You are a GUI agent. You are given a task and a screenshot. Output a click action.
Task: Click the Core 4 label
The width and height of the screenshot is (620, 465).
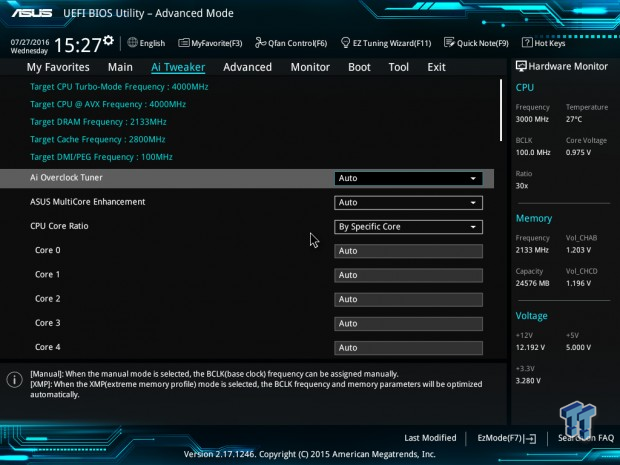pyautogui.click(x=47, y=347)
